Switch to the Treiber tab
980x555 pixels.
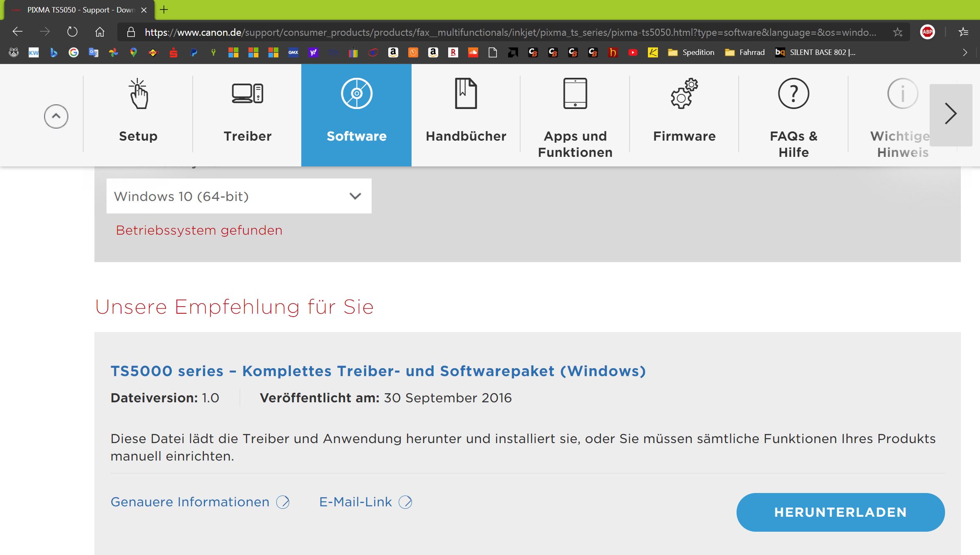[248, 115]
